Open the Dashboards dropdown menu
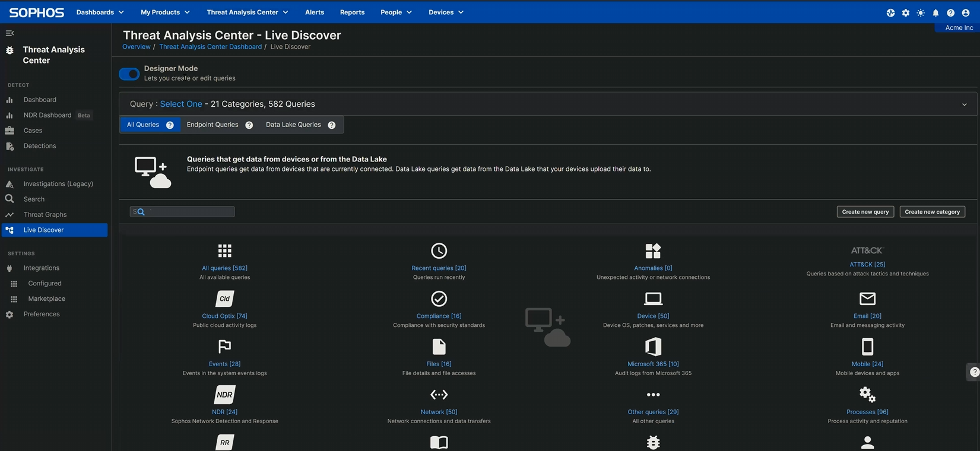Viewport: 980px width, 451px height. click(100, 12)
